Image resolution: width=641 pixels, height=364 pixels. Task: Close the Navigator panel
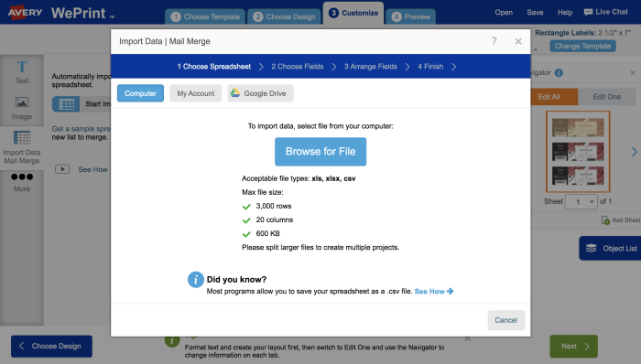(633, 72)
